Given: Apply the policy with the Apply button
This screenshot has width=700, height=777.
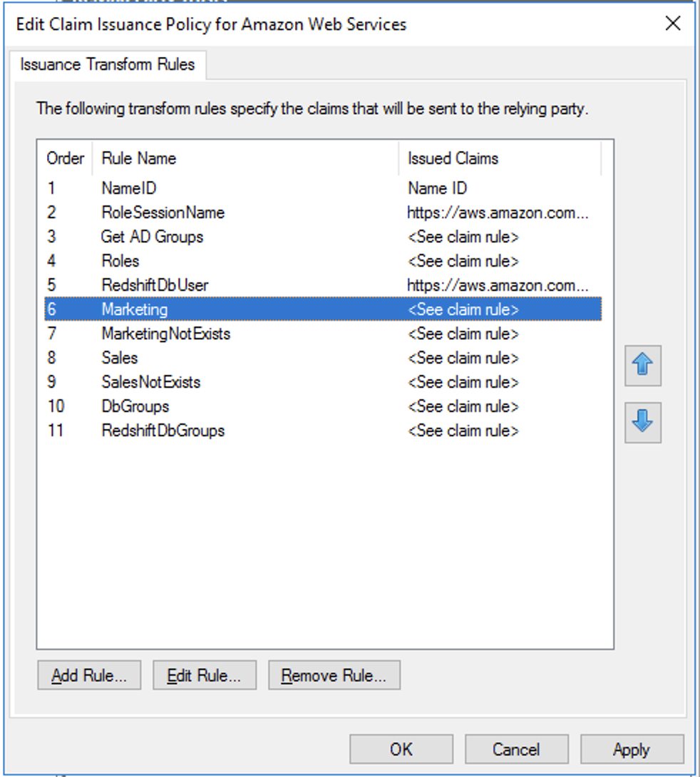Looking at the screenshot, I should [x=632, y=749].
